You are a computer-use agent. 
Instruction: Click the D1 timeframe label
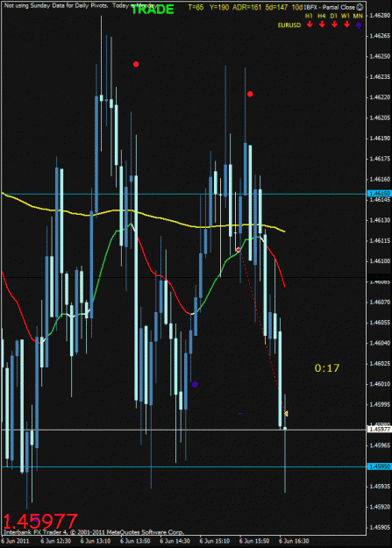[333, 16]
